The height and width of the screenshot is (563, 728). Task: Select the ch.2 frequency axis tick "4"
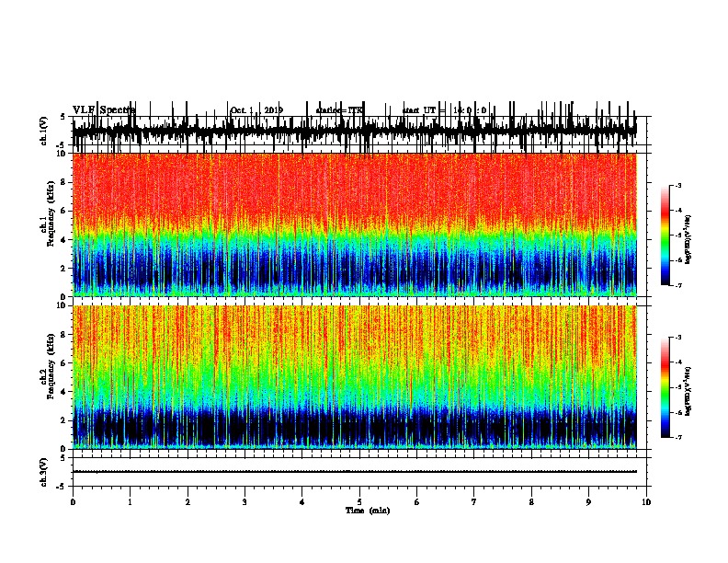(64, 392)
